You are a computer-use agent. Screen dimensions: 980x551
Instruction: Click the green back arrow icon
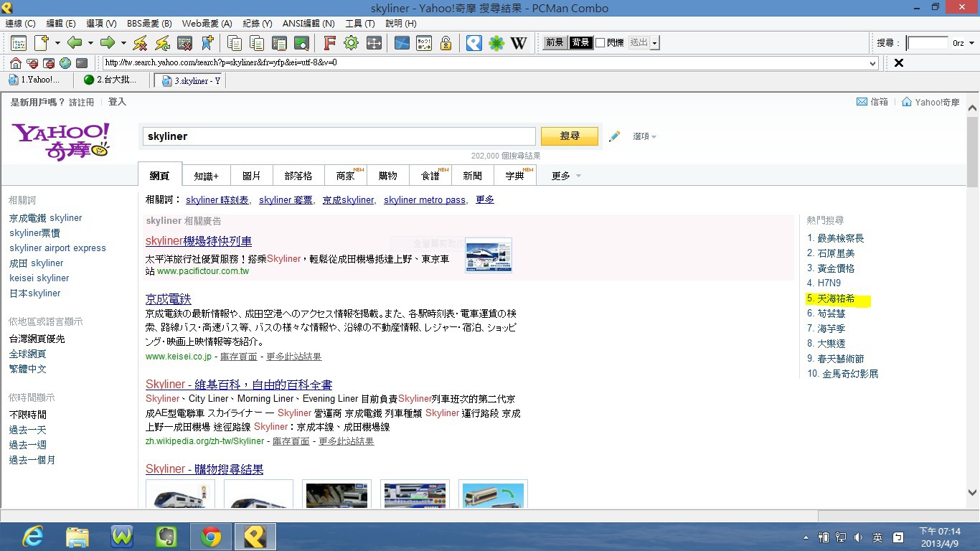pos(75,43)
